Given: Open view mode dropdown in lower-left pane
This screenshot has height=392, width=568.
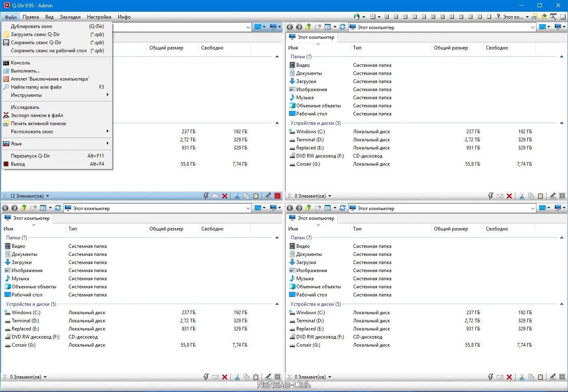Looking at the screenshot, I should coord(50,208).
